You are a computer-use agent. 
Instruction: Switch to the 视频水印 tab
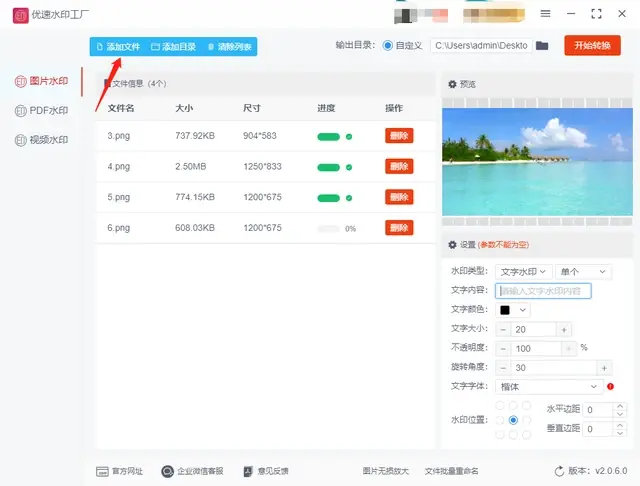pyautogui.click(x=41, y=140)
